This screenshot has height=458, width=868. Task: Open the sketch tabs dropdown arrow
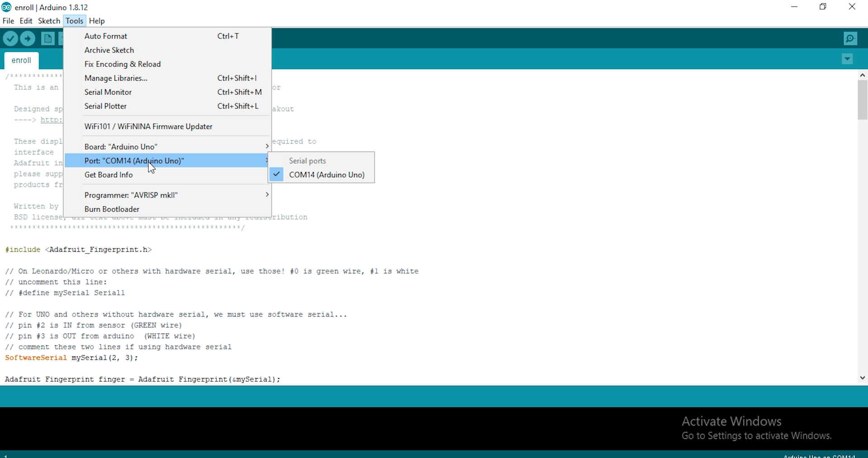coord(847,59)
